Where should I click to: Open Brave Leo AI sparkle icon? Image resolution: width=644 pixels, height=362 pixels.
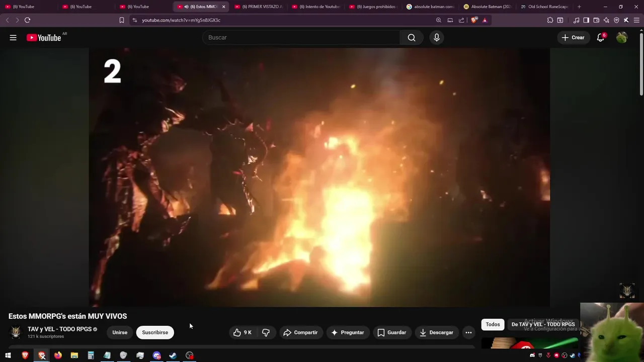[x=606, y=20]
